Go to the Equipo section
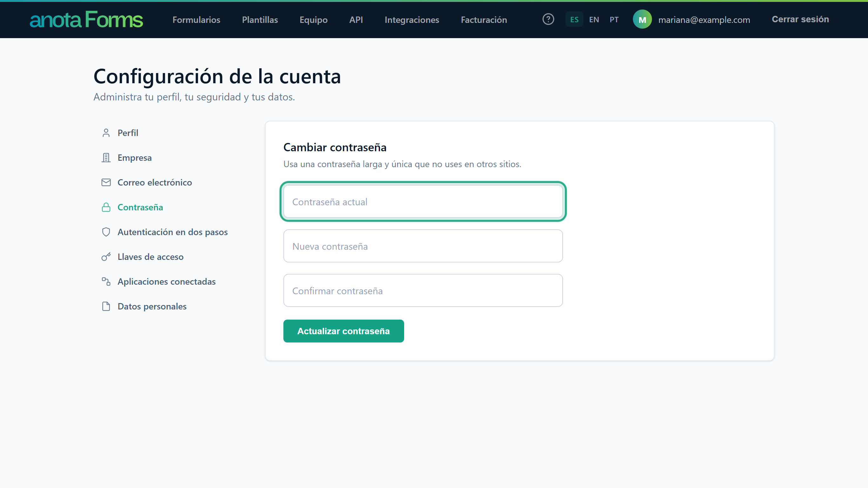The width and height of the screenshot is (868, 488). [313, 20]
